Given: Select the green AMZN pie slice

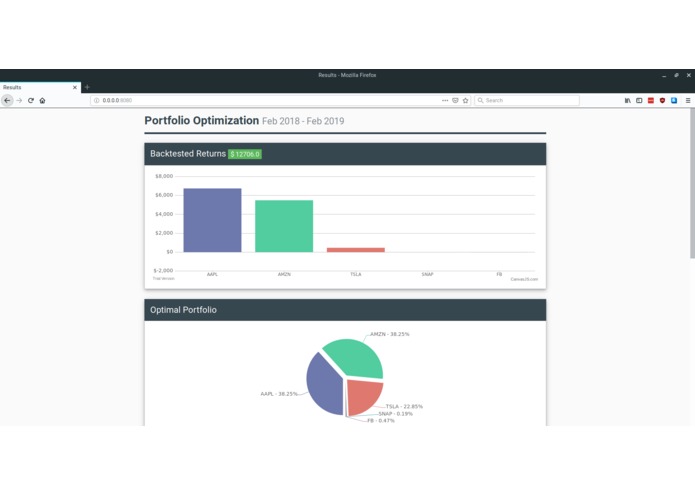Looking at the screenshot, I should 355,357.
